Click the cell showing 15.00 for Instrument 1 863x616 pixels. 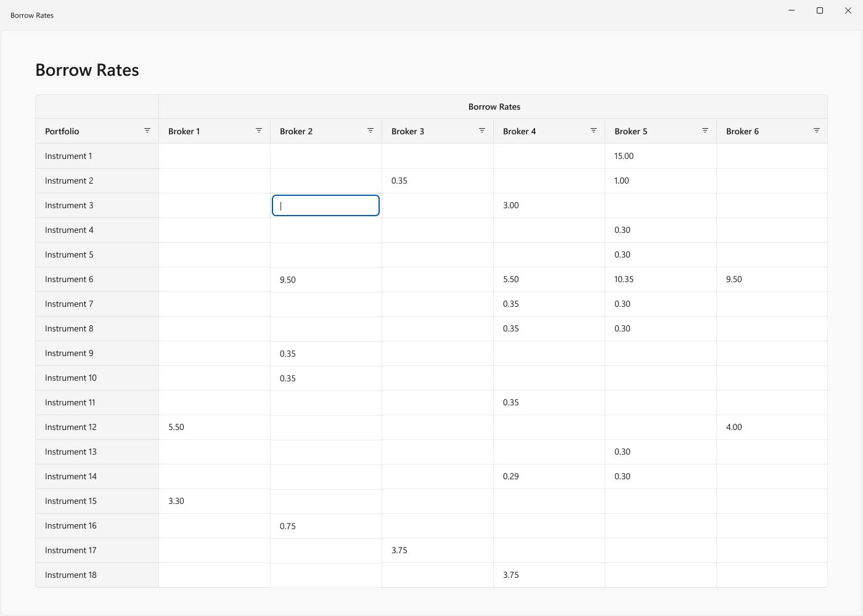[660, 156]
